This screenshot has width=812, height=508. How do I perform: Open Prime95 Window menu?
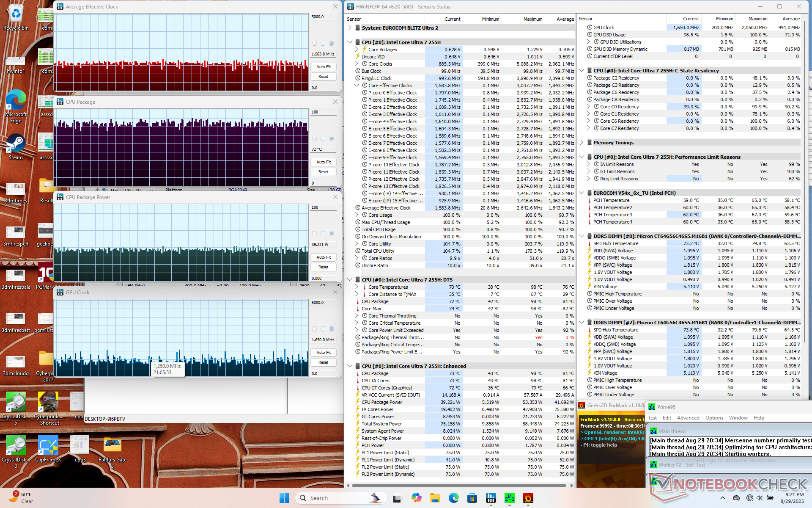pos(738,418)
